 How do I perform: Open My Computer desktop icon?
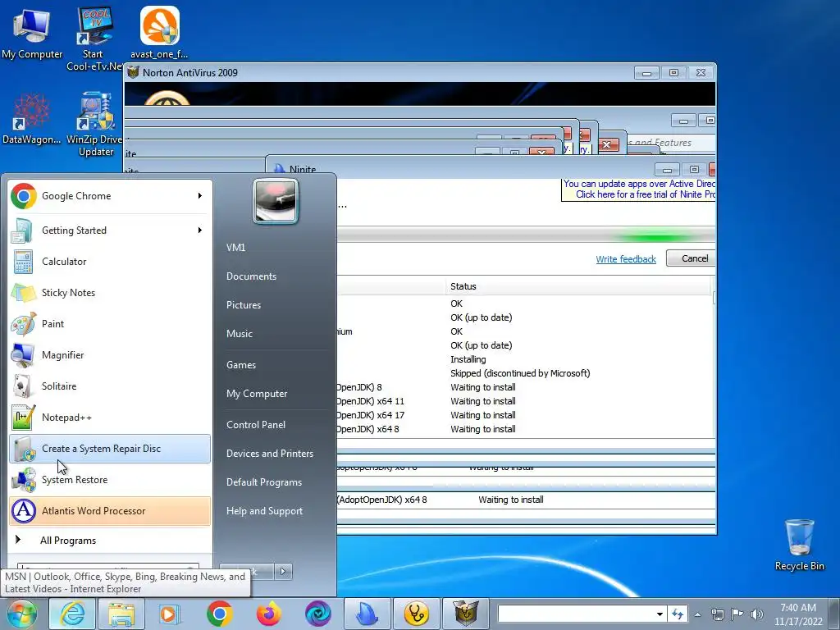(32, 33)
